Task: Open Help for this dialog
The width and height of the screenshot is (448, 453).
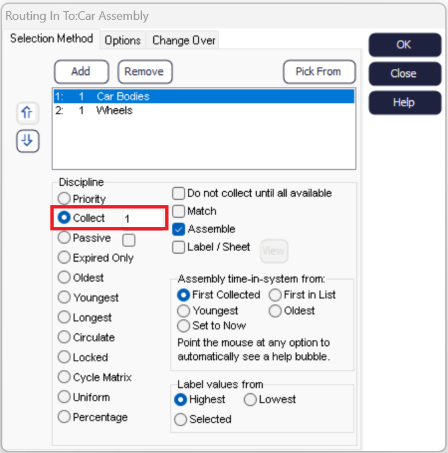Action: click(405, 102)
